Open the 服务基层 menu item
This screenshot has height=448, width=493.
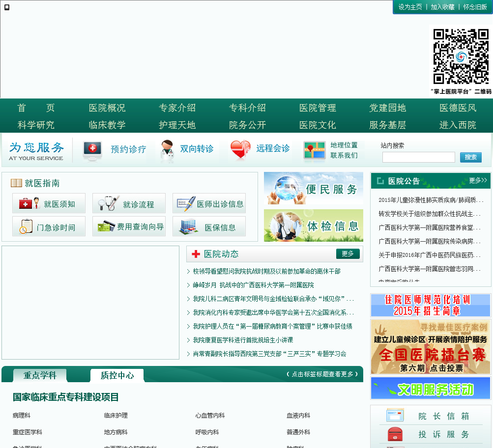pyautogui.click(x=388, y=125)
